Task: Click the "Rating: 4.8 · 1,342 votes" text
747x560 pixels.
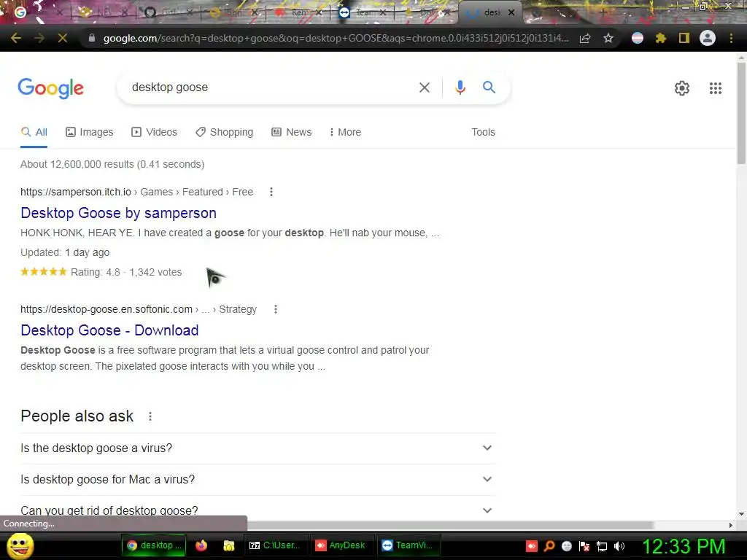Action: [126, 273]
